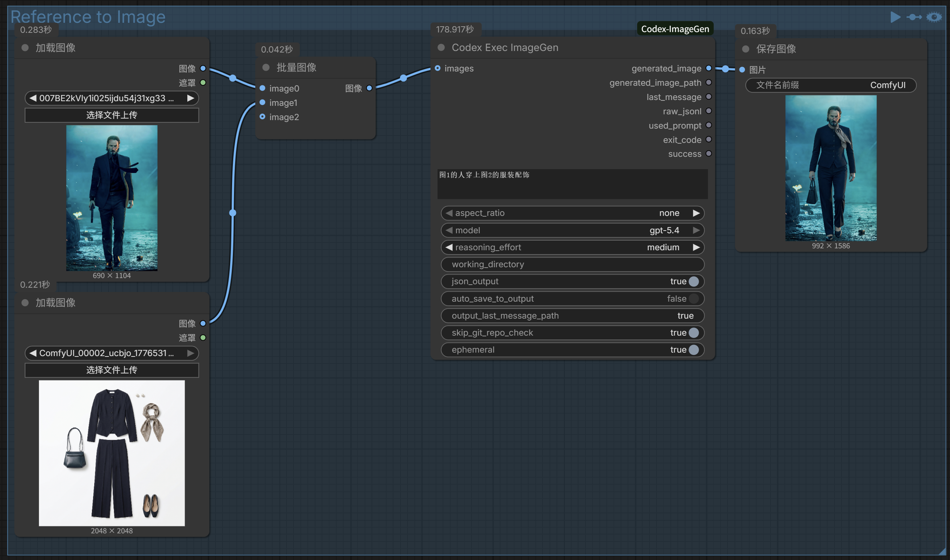
Task: Click the 178.917秒 execution time badge
Action: (455, 29)
